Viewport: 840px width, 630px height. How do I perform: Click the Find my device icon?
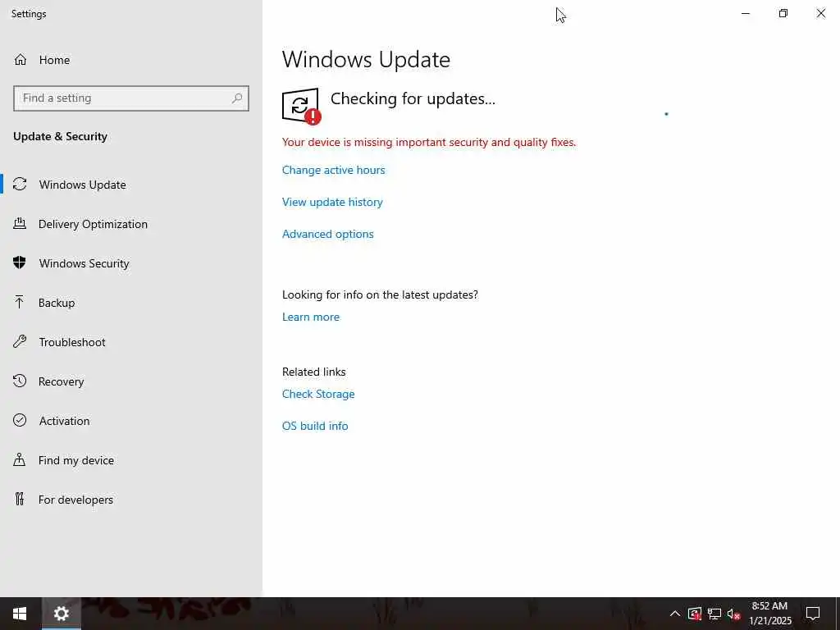click(20, 460)
